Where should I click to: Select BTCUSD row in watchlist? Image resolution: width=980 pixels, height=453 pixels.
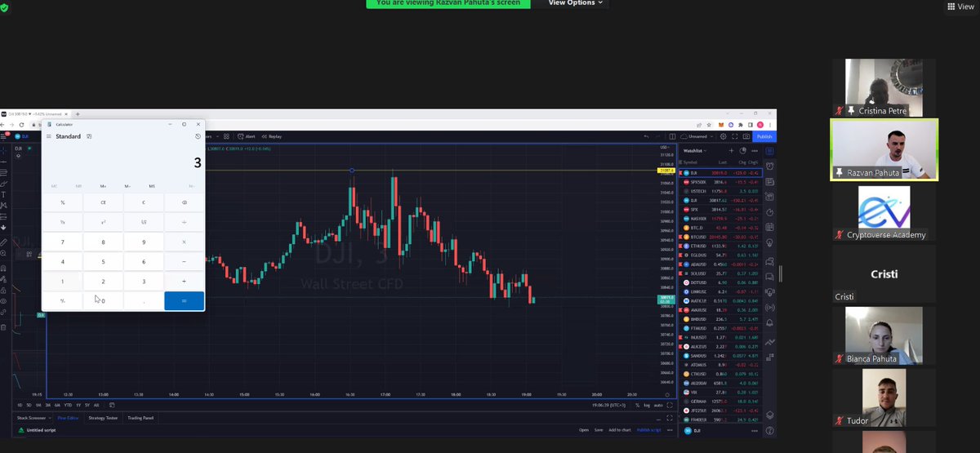(x=719, y=237)
